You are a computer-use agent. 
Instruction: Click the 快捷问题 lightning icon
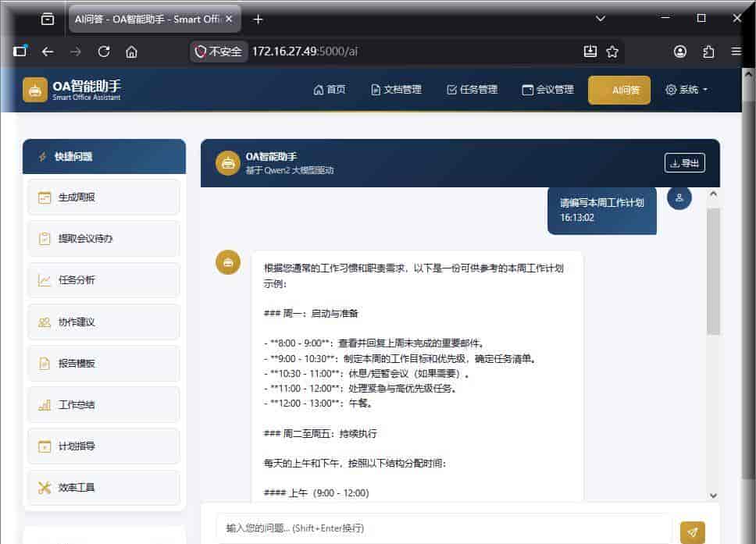(x=42, y=157)
